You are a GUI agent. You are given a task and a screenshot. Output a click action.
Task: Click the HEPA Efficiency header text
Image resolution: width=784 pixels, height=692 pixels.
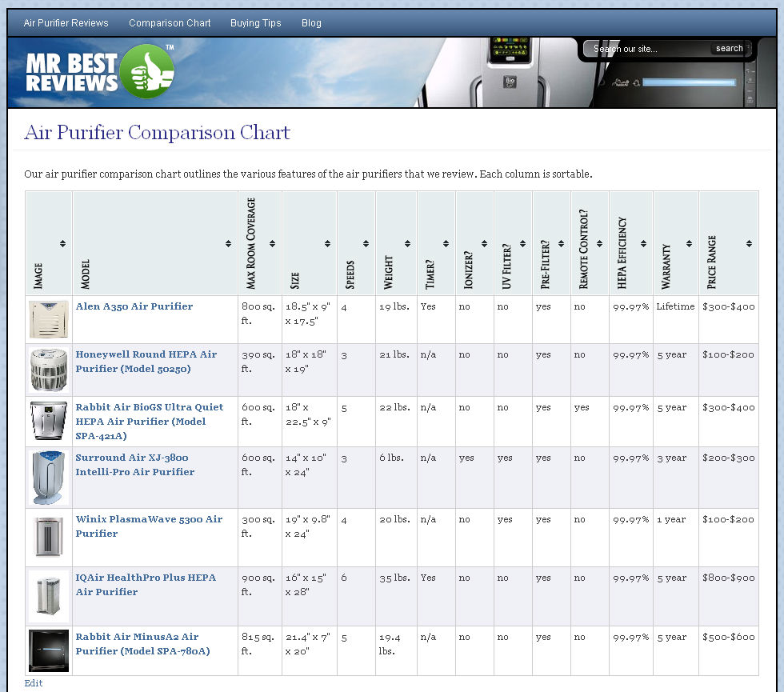tap(622, 253)
